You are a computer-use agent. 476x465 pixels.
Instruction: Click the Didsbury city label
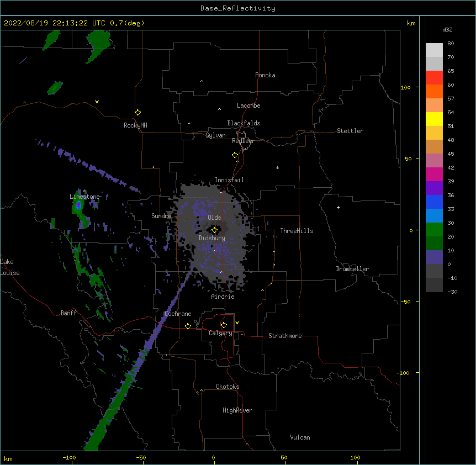pos(212,238)
